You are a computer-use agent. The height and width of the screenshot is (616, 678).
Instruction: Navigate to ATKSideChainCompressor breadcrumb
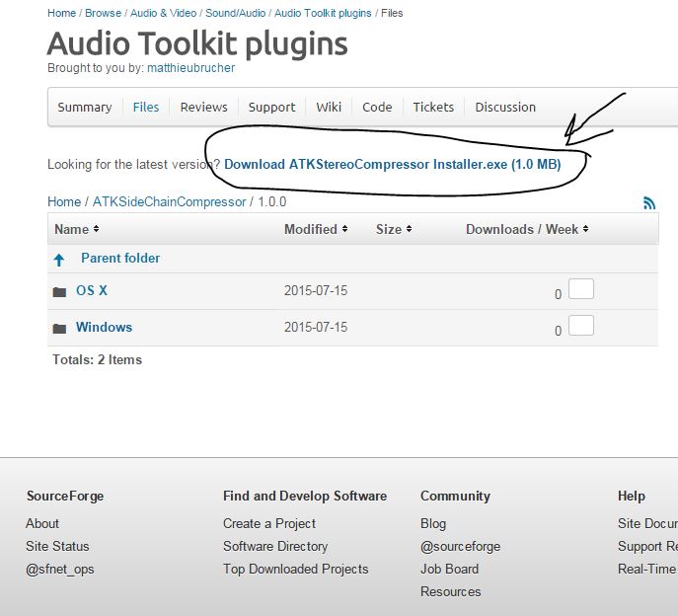(x=169, y=201)
